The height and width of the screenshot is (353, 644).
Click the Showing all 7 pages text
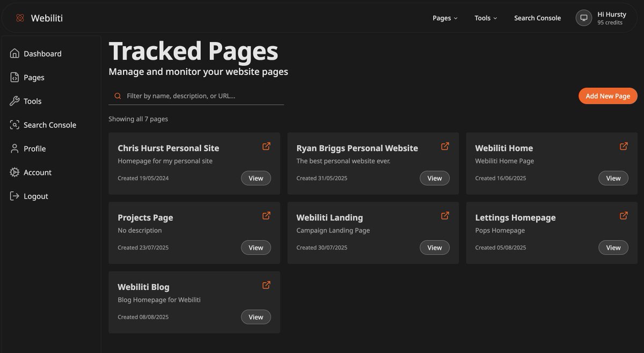(x=138, y=119)
